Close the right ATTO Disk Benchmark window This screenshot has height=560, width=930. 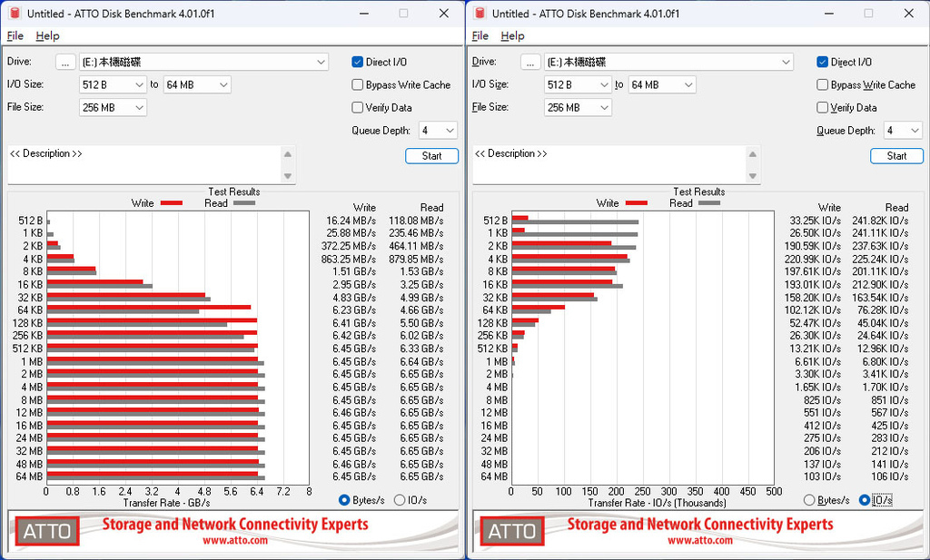908,13
